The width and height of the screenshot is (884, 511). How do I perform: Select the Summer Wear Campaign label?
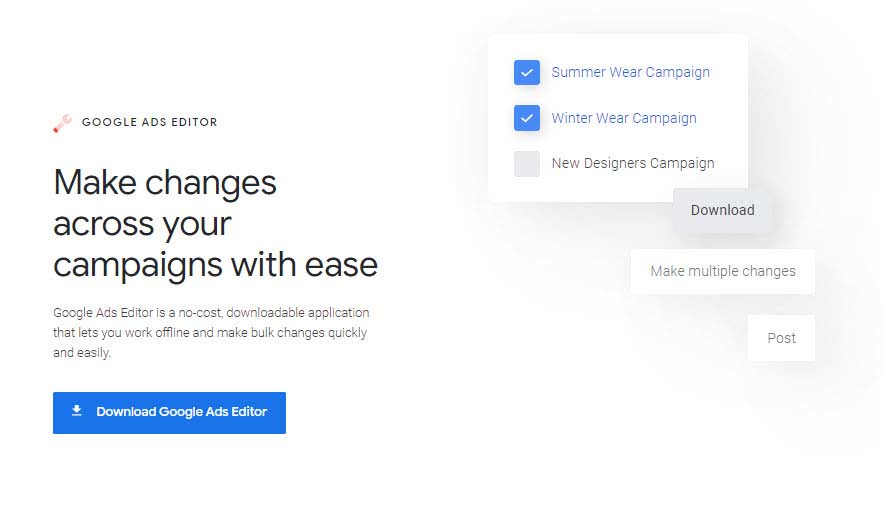pyautogui.click(x=630, y=72)
